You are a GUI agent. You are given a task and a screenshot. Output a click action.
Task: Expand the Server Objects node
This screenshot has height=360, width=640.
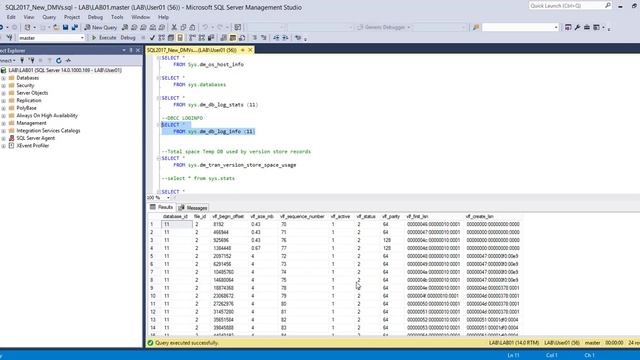(x=3, y=93)
